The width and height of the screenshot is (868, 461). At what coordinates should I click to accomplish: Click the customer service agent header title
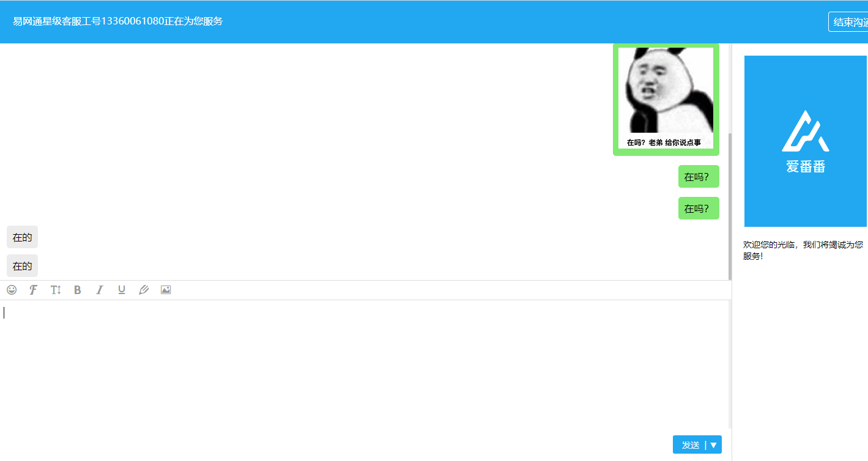tap(118, 21)
